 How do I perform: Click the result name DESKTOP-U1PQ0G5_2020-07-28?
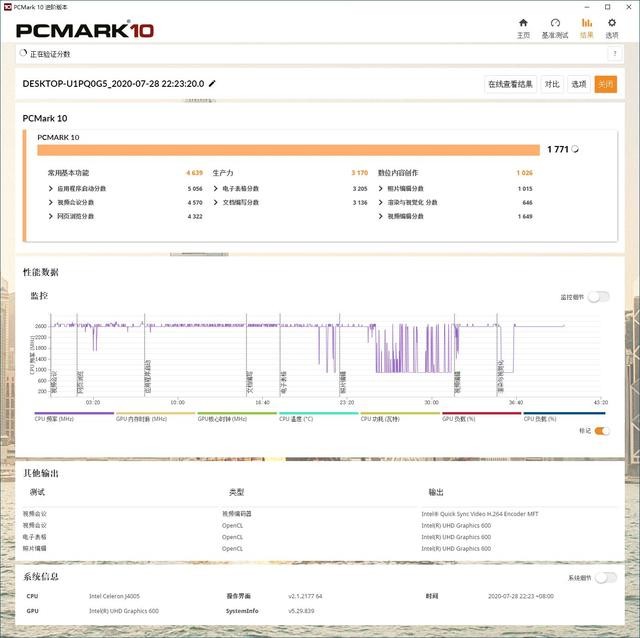coord(113,84)
